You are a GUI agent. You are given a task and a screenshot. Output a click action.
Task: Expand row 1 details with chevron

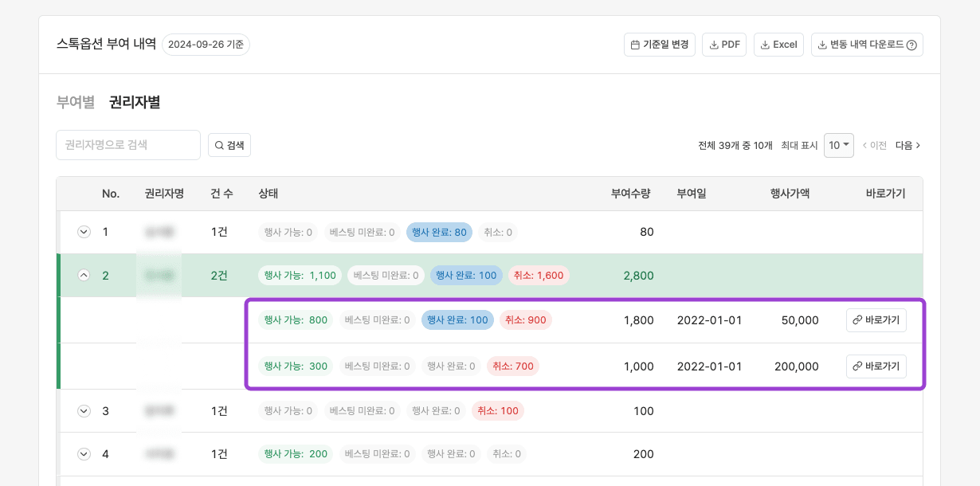84,232
